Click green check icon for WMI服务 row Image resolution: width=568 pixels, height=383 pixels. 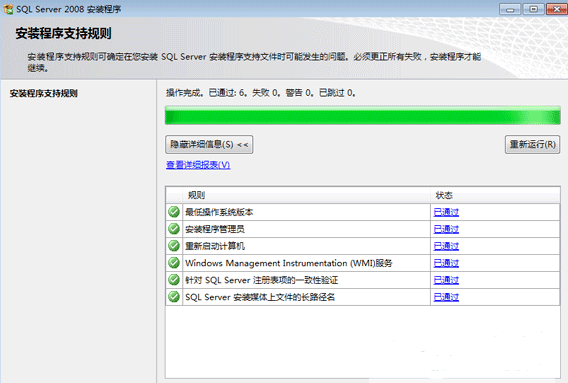(174, 263)
